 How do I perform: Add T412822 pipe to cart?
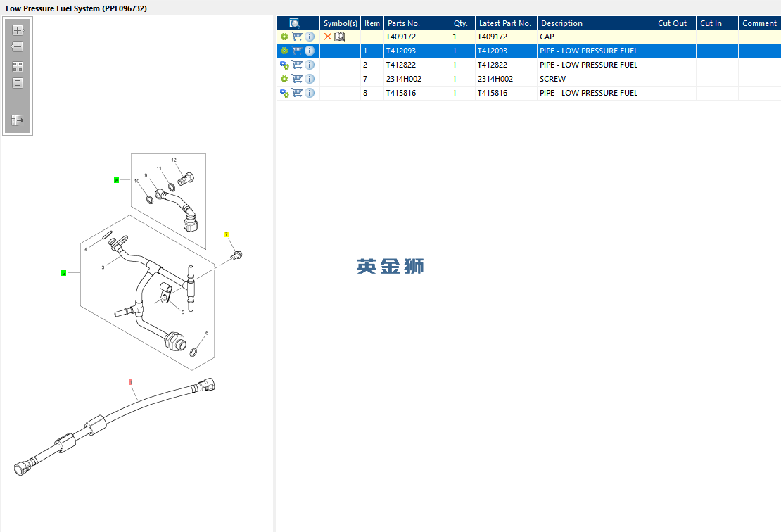click(297, 64)
